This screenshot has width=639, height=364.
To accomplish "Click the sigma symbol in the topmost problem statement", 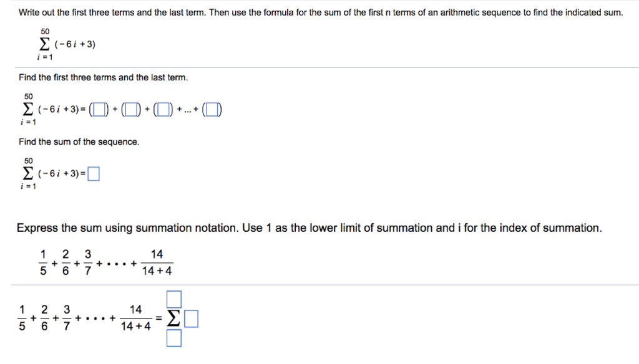I will pos(44,44).
